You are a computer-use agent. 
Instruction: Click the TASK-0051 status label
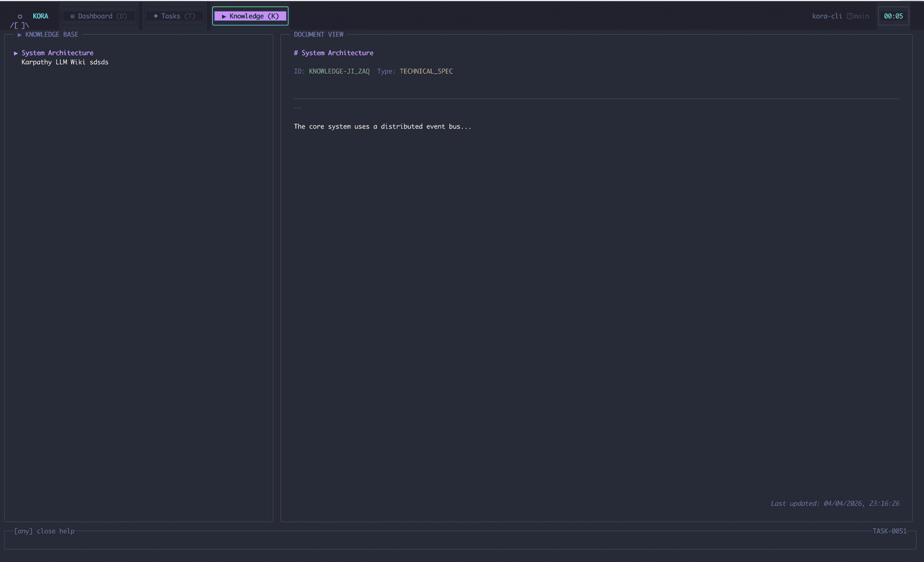click(x=889, y=531)
